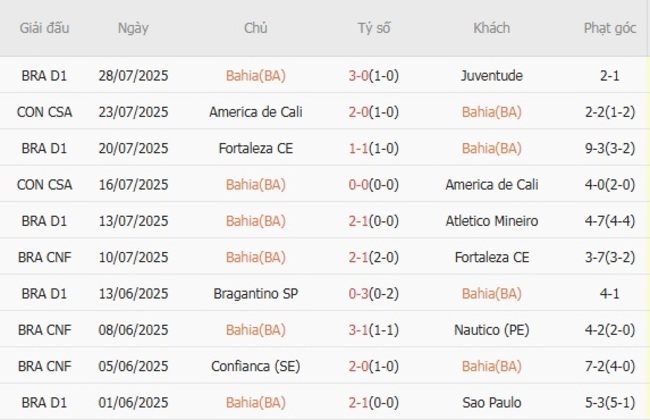Click the CON CSA league on 23/07/2025
650x420 pixels.
pyautogui.click(x=44, y=112)
